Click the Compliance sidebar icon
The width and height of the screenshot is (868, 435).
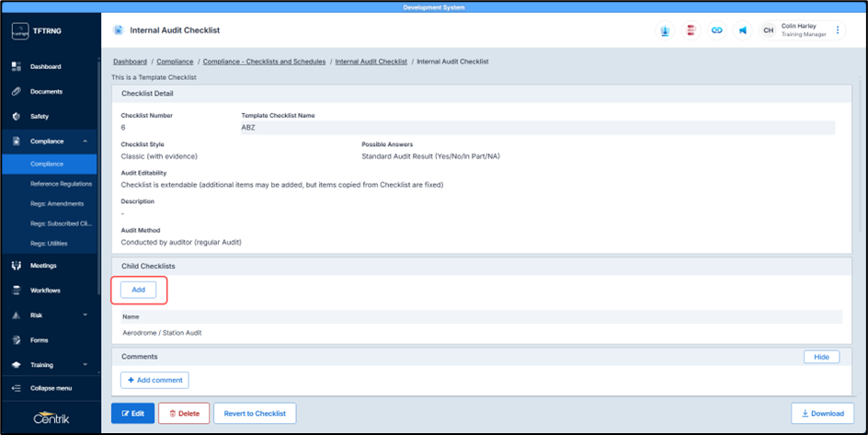tap(17, 141)
